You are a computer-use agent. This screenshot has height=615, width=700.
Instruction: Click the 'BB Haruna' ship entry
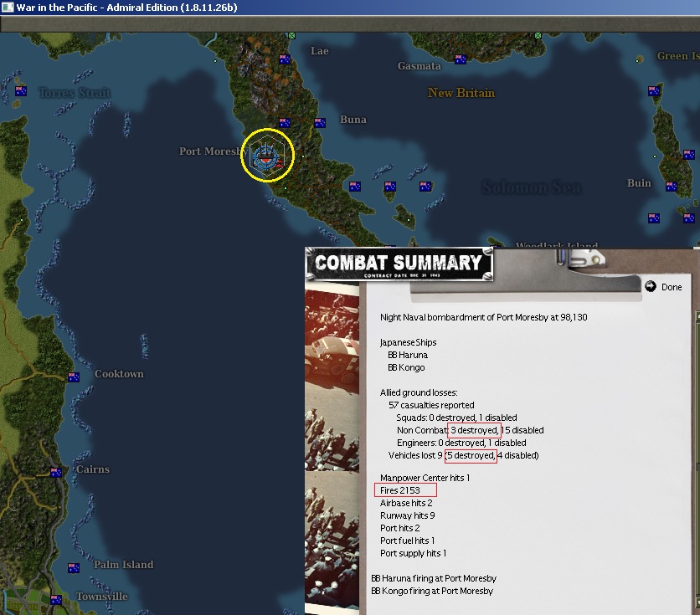coord(408,355)
